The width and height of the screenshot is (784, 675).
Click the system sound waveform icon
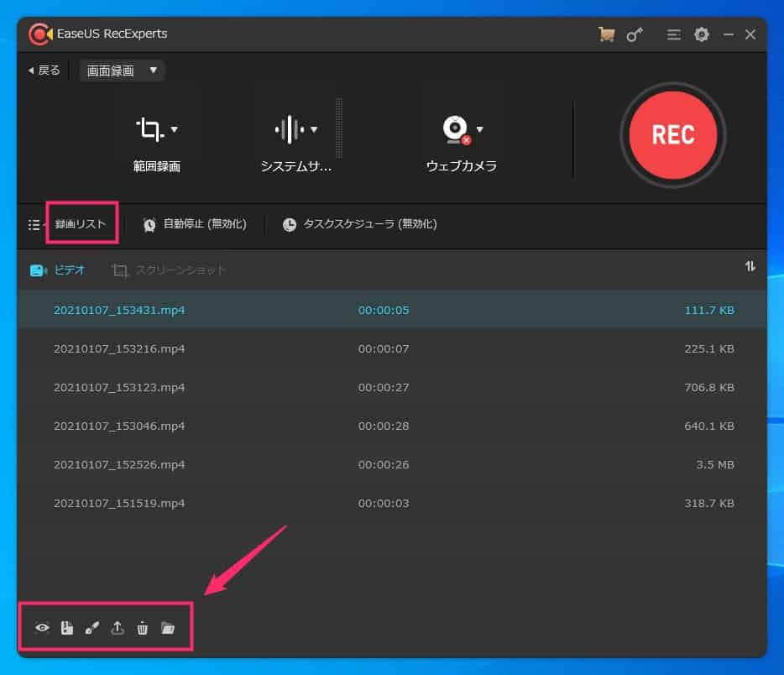[290, 129]
